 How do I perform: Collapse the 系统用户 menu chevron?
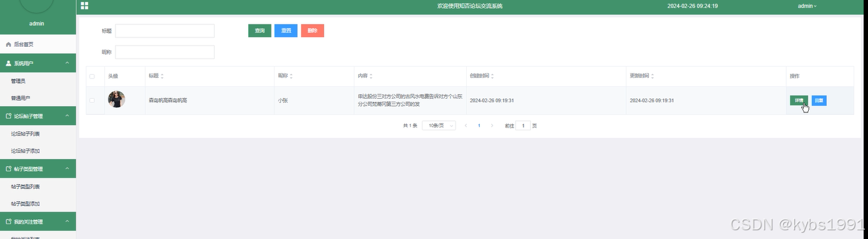click(67, 63)
